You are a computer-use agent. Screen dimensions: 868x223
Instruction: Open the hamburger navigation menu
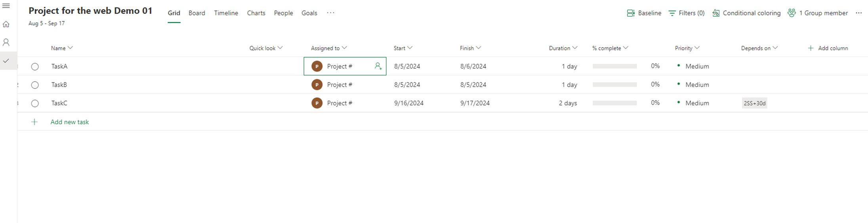pyautogui.click(x=6, y=6)
